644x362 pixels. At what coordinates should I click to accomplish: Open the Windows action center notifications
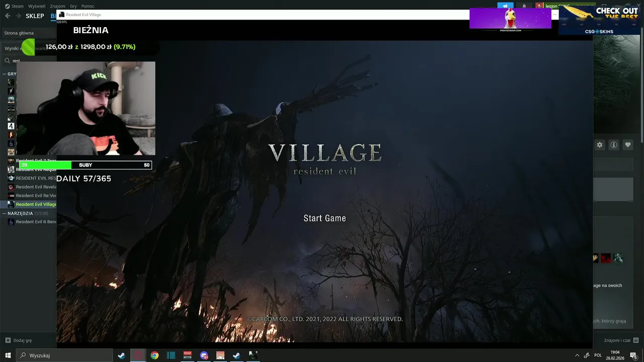tap(633, 355)
